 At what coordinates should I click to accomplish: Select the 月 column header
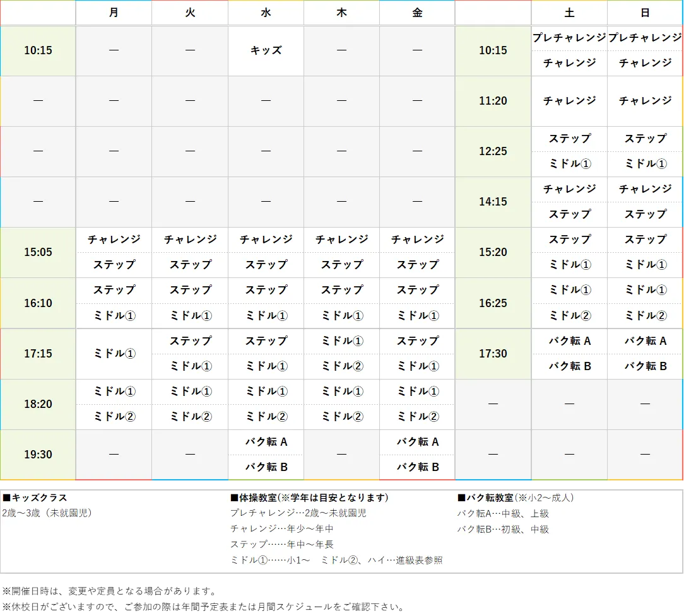point(114,13)
